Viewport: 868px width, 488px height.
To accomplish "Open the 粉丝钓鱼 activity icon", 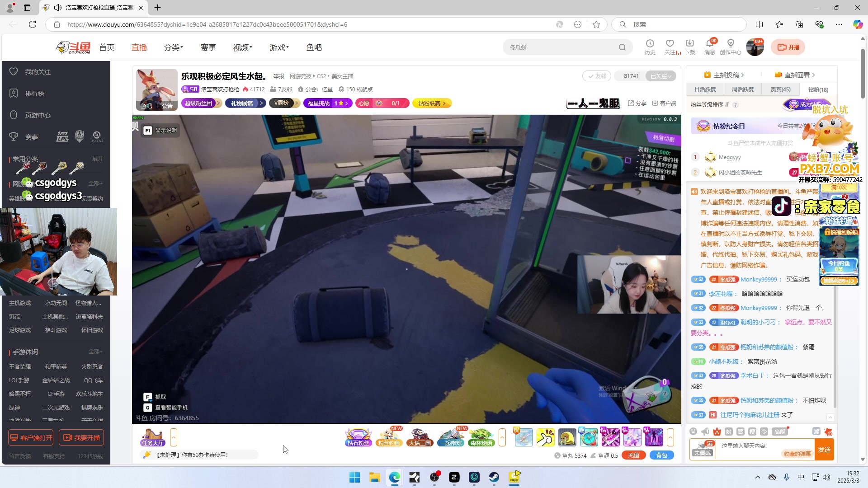I will 389,437.
